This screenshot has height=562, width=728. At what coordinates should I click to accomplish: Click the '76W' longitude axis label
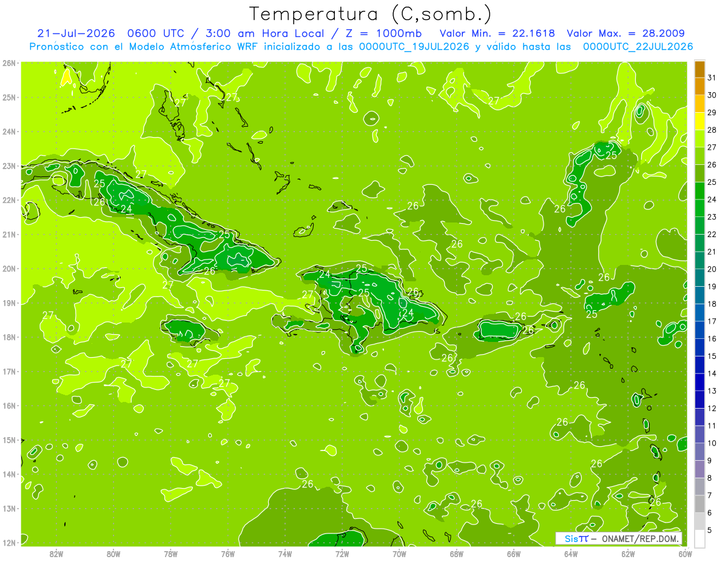227,554
